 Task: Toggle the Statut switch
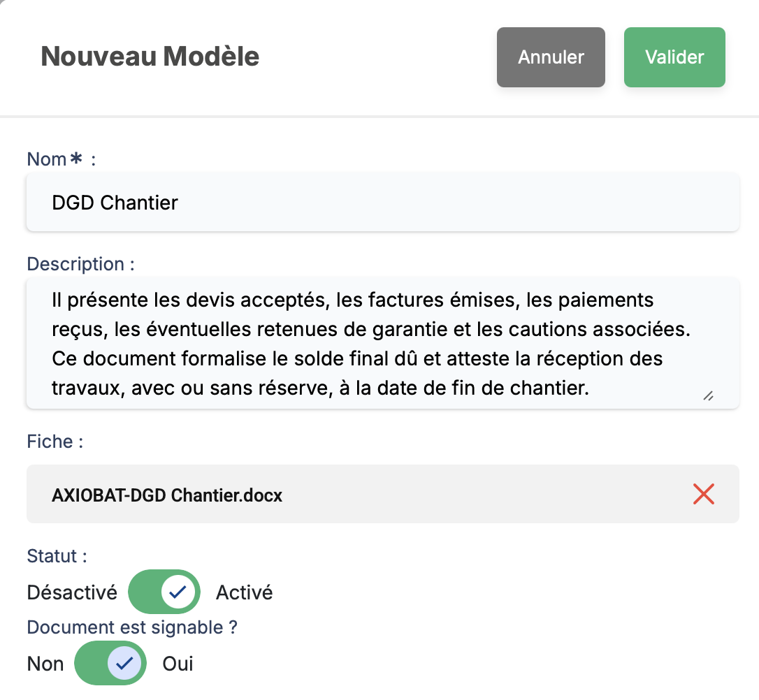pos(164,592)
